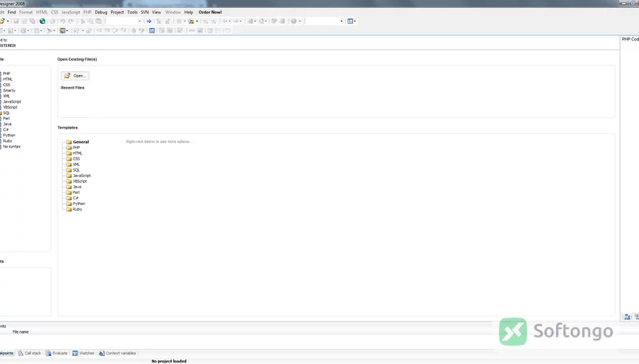The image size is (639, 364).
Task: Switch to the Context variables tab
Action: coord(117,353)
